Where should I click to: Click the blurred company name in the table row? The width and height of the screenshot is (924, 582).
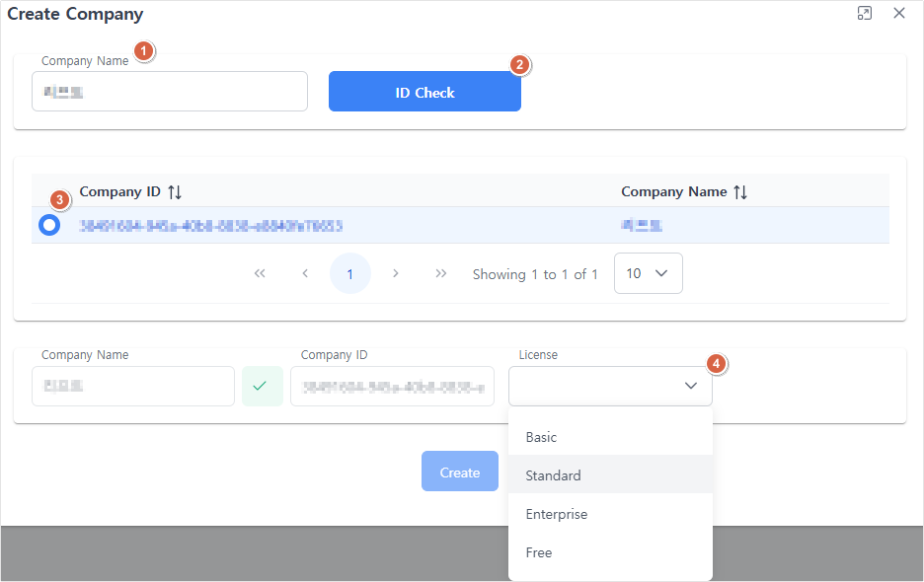coord(642,225)
